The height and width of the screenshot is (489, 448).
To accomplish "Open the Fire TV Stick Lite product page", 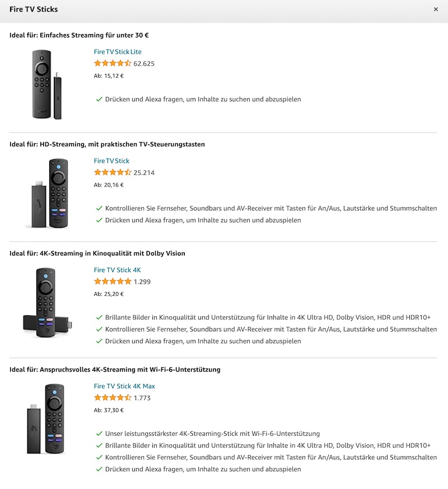I will [116, 52].
